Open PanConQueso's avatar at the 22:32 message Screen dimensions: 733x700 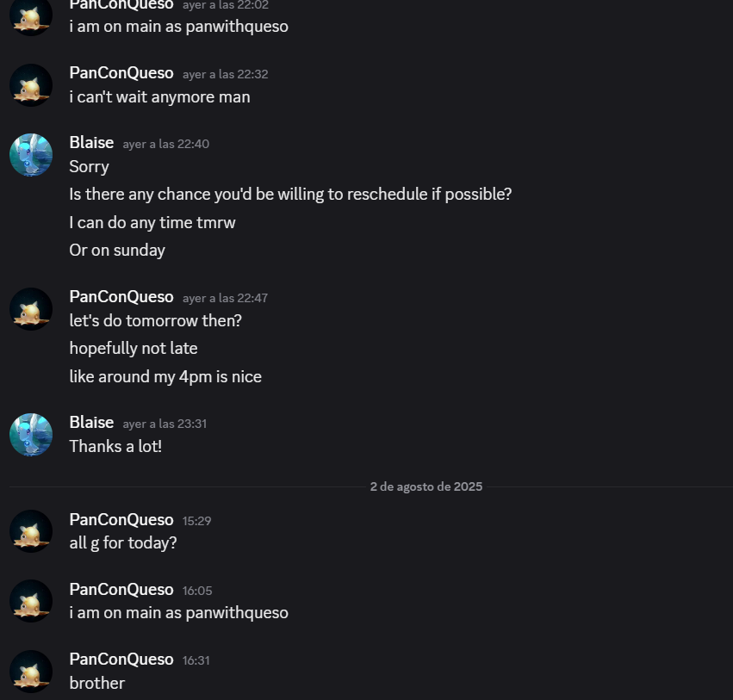pyautogui.click(x=31, y=85)
